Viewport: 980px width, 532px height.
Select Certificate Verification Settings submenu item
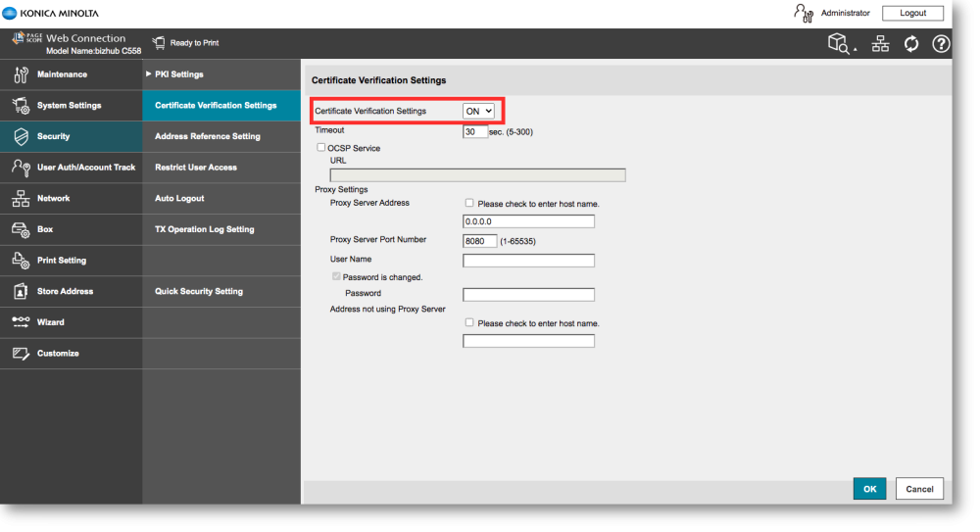click(x=221, y=106)
